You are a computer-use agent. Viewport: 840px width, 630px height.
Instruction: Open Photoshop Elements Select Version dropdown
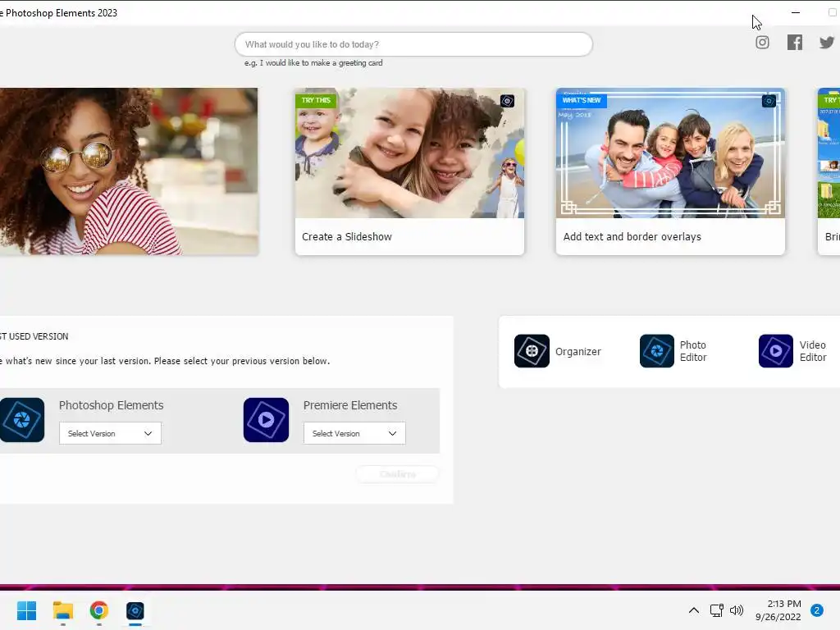(x=110, y=433)
